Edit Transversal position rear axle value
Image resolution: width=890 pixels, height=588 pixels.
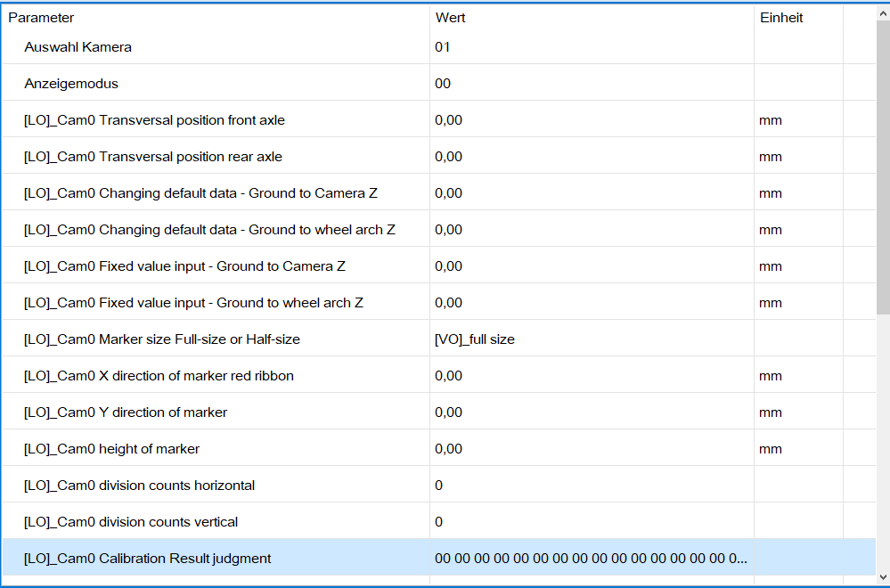tap(449, 157)
